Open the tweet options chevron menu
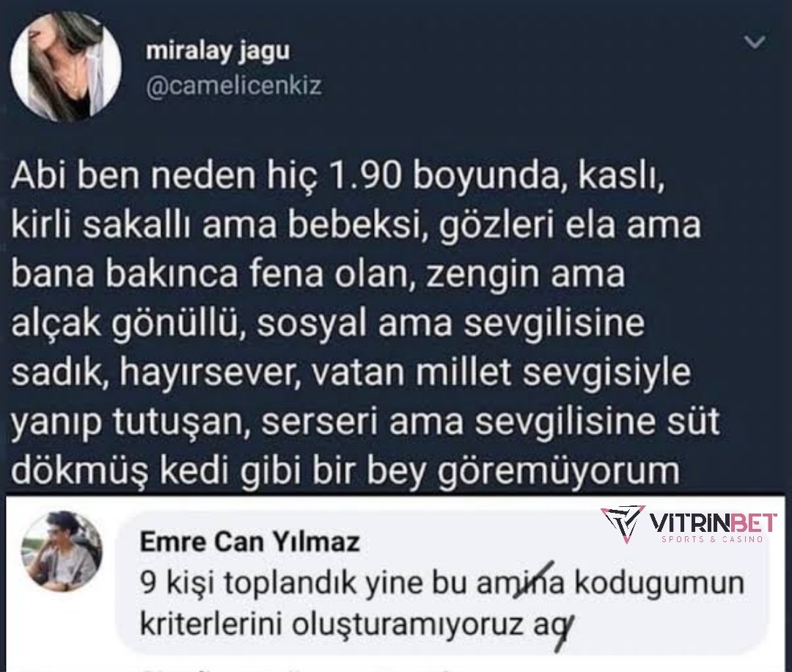The width and height of the screenshot is (792, 672). click(755, 43)
